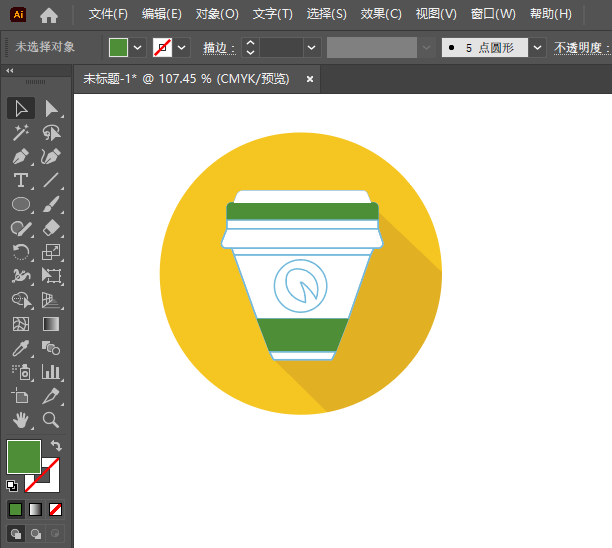Select the Shaper tool
Viewport: 612px width, 548px height.
tap(21, 228)
